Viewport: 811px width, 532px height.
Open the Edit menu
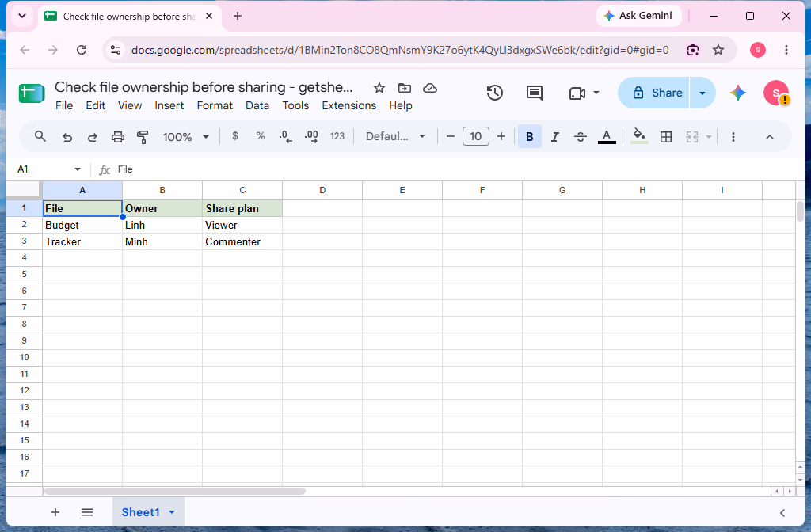[x=96, y=105]
